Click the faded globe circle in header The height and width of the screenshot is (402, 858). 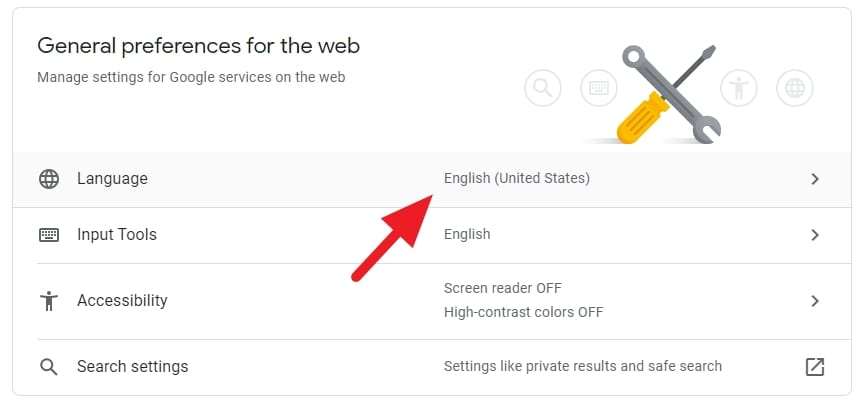click(795, 88)
